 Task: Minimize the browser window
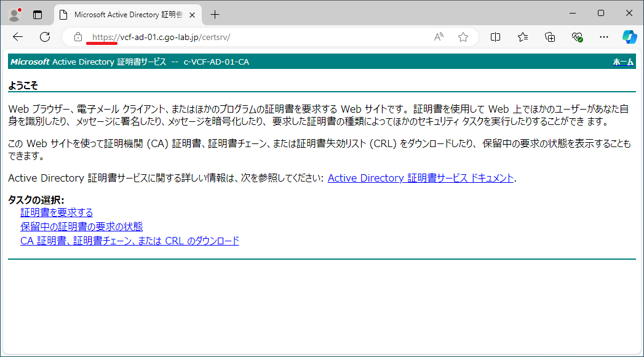point(573,13)
